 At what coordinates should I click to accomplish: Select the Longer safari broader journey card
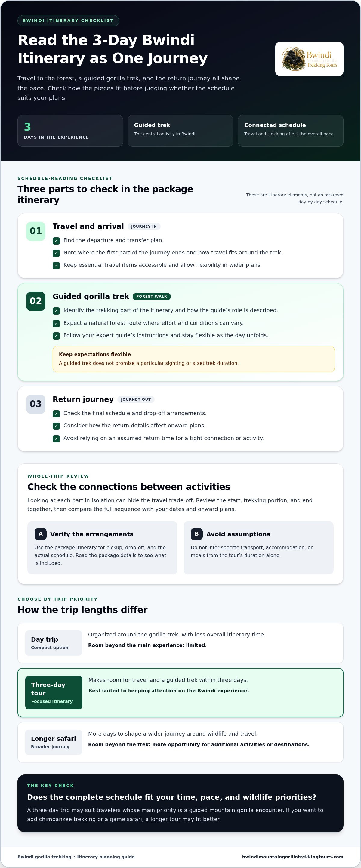180,742
